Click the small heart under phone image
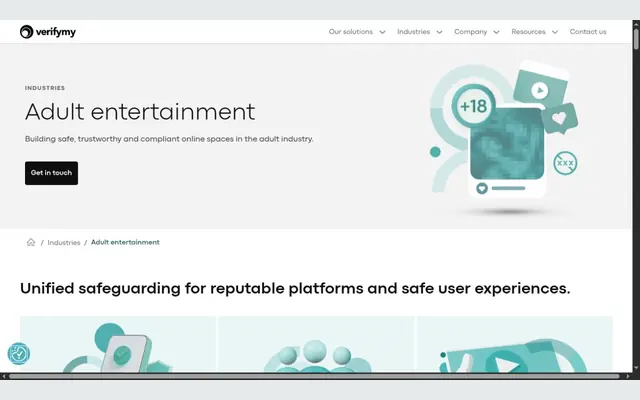 point(482,188)
